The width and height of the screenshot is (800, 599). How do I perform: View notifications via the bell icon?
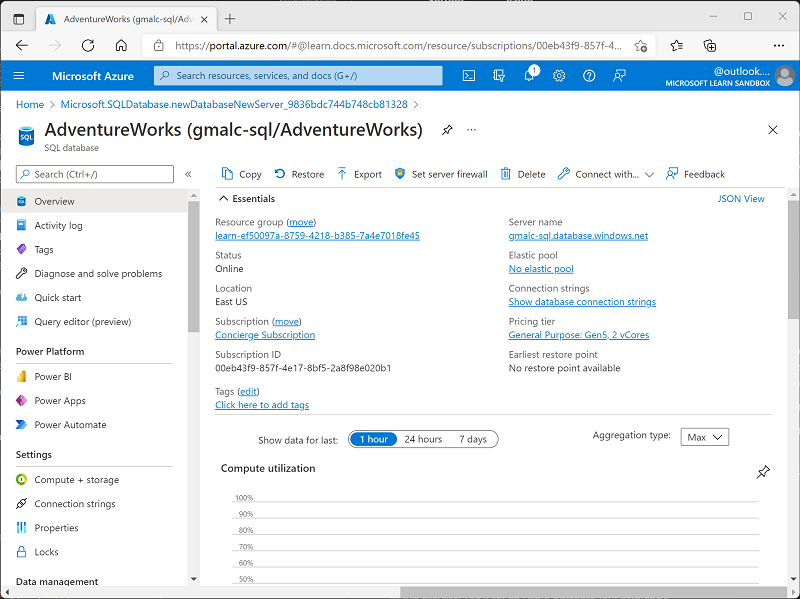(x=529, y=76)
